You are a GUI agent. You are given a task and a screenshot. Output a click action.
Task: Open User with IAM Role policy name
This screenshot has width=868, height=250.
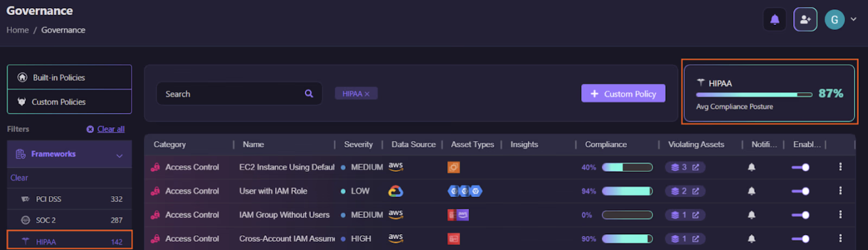click(273, 191)
